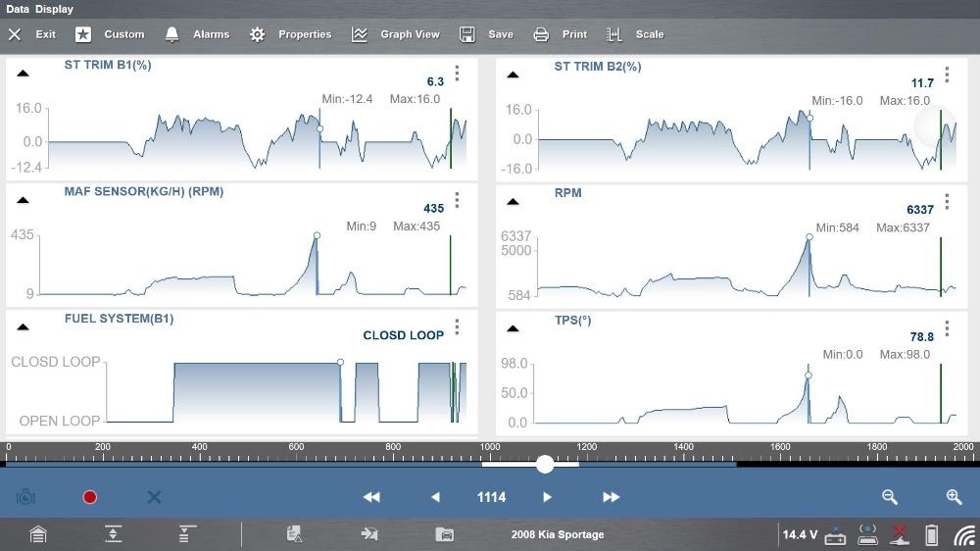Viewport: 980px width, 551px height.
Task: Skip backward with rewind button
Action: point(371,497)
